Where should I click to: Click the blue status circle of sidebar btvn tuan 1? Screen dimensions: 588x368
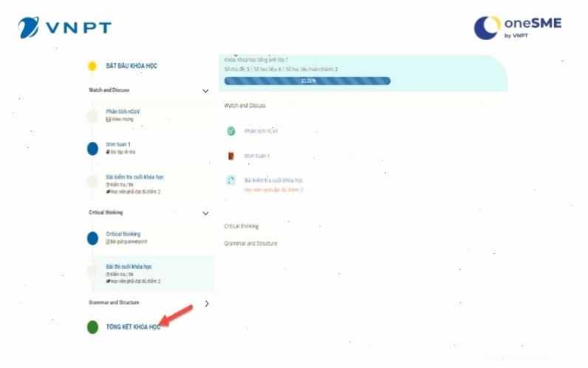(92, 149)
